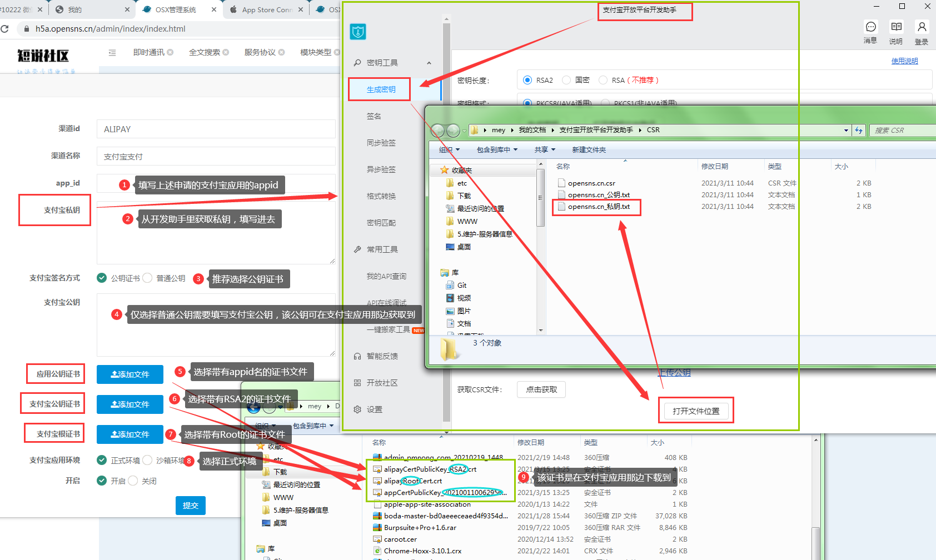Click the 打开文件位置 button
The image size is (936, 560).
click(x=696, y=411)
